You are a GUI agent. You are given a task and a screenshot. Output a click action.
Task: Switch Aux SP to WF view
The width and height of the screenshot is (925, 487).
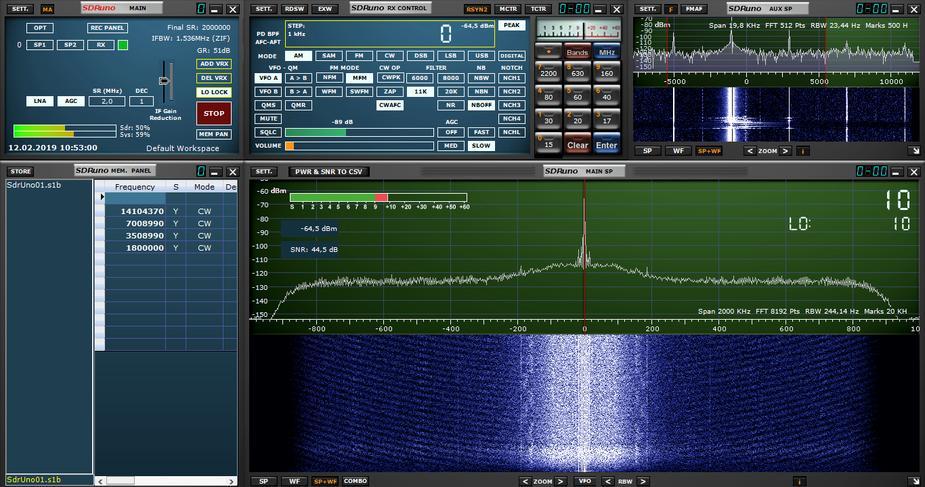point(678,151)
